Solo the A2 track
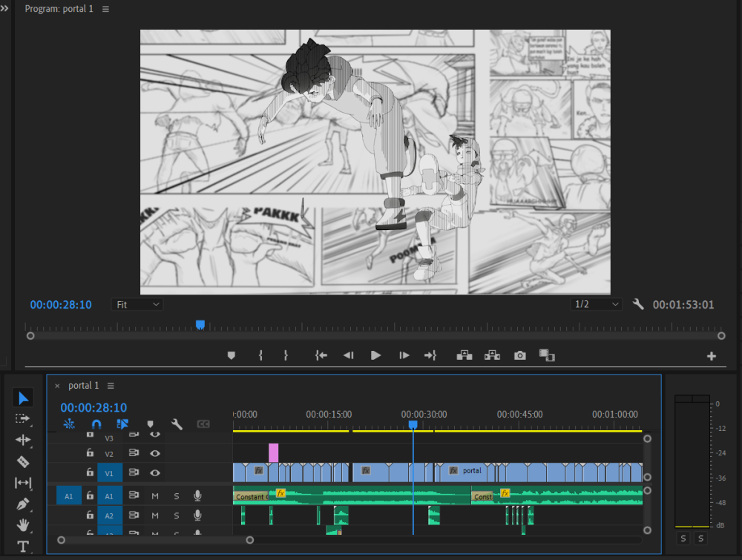 [x=177, y=515]
